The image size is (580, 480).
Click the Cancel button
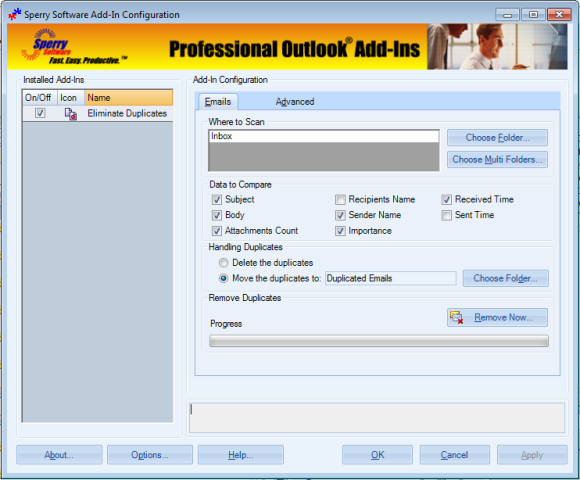(x=455, y=455)
